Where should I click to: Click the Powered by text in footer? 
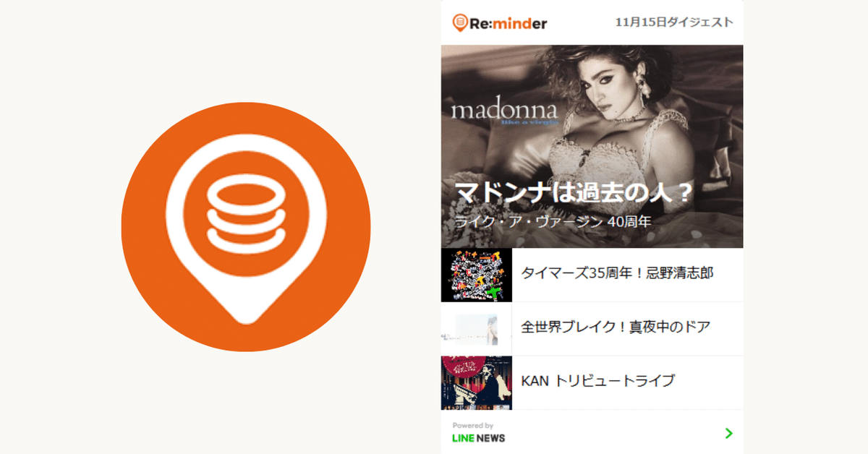(x=473, y=426)
